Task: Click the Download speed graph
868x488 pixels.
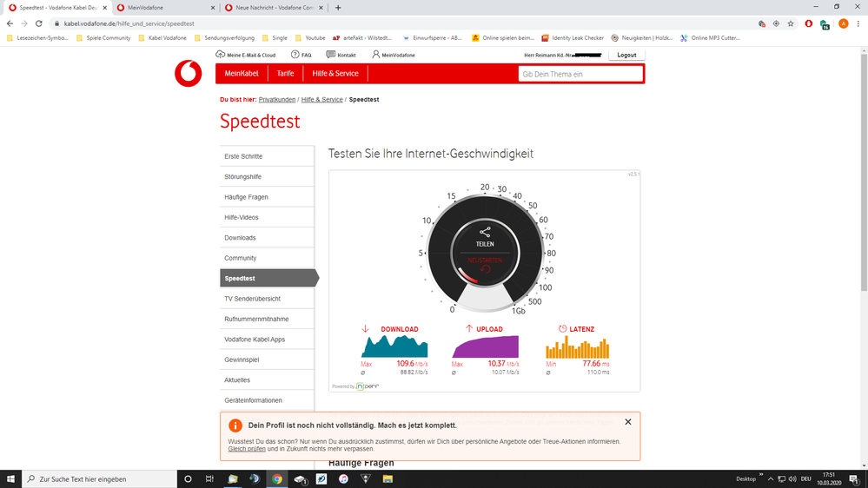Action: (394, 346)
